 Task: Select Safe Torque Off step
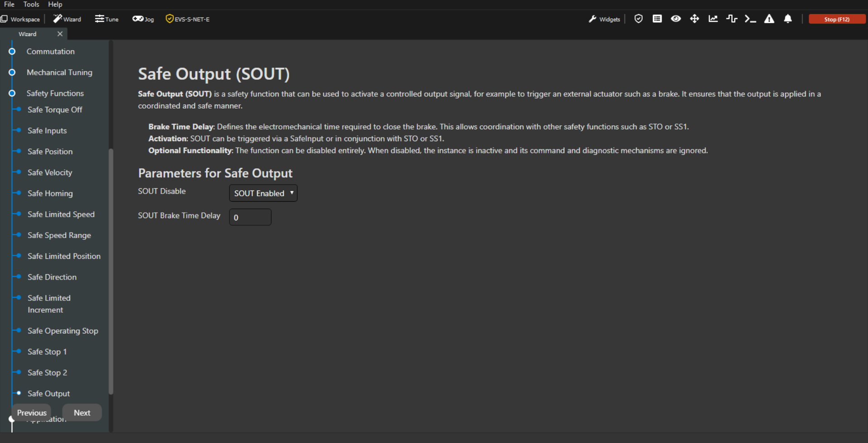[55, 110]
